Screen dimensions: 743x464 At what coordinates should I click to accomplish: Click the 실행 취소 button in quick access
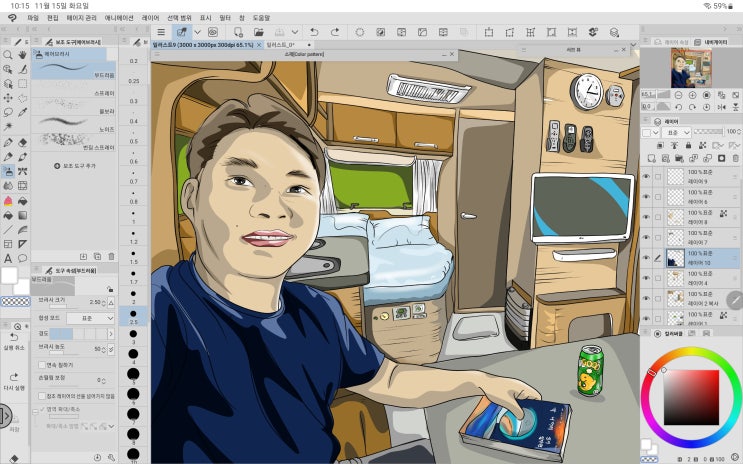coord(14,341)
